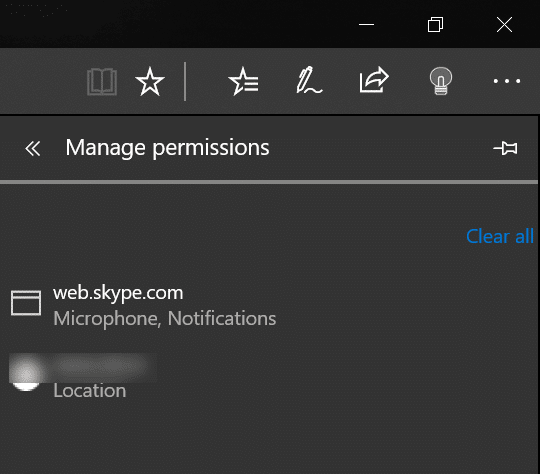The height and width of the screenshot is (474, 540).
Task: Add page to favorites star icon
Action: [150, 82]
